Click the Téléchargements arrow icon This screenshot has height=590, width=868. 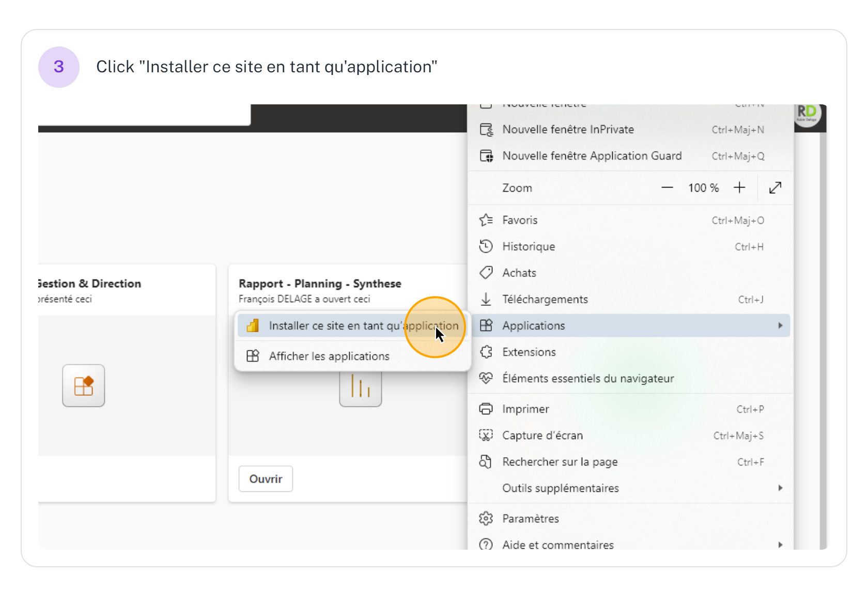pyautogui.click(x=486, y=299)
